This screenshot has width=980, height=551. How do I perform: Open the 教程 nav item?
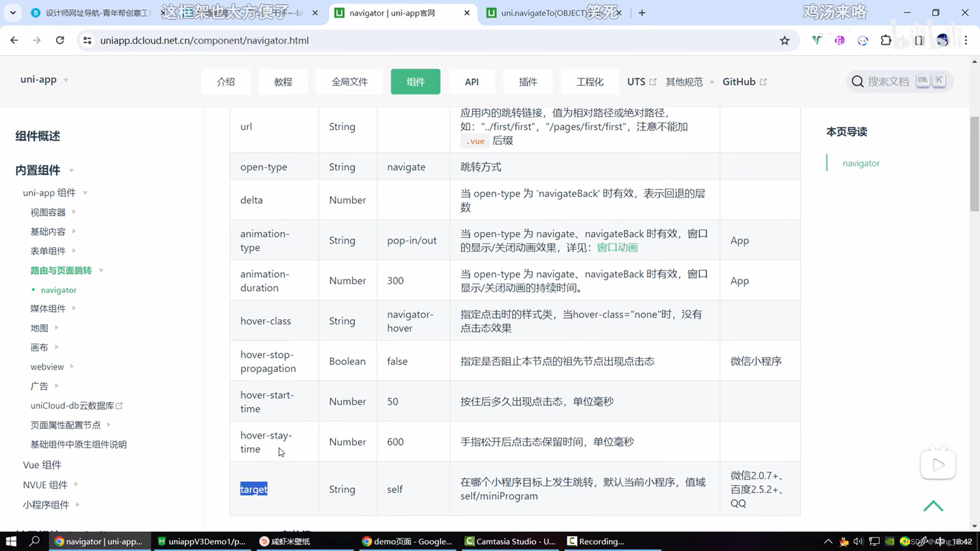[x=283, y=82]
